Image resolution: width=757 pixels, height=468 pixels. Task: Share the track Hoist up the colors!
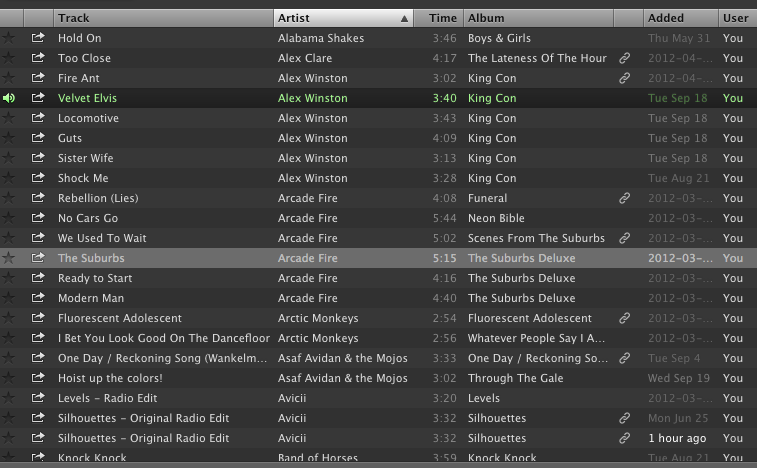point(38,377)
